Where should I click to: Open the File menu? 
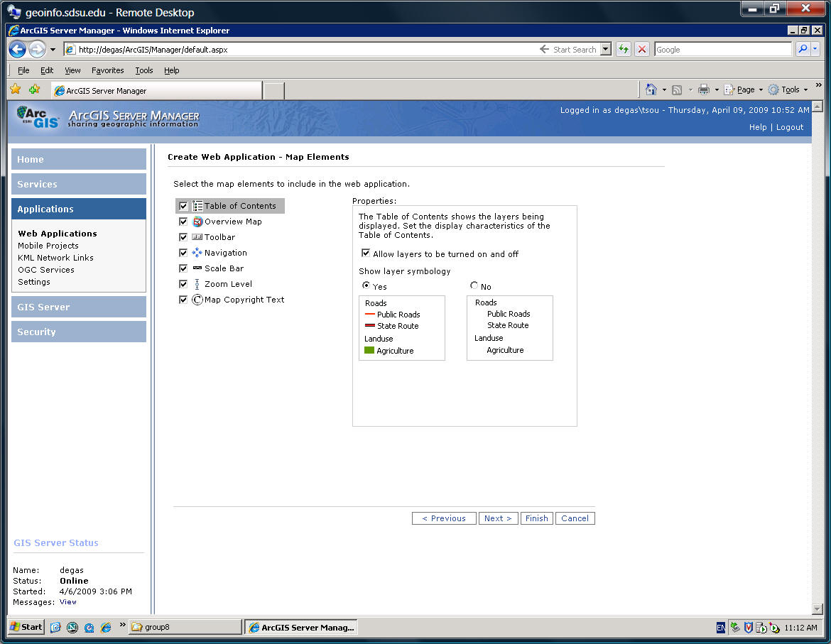click(x=23, y=70)
